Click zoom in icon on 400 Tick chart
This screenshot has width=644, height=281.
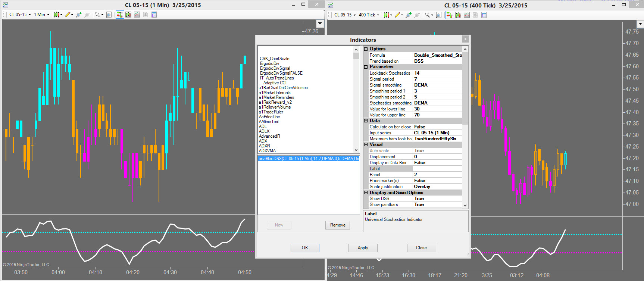point(409,15)
